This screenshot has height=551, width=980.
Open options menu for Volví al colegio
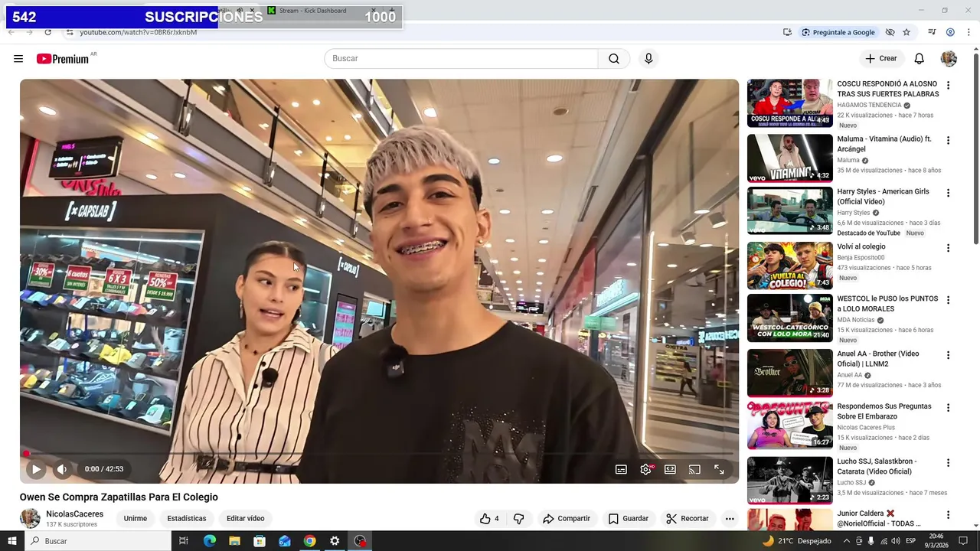(x=948, y=248)
